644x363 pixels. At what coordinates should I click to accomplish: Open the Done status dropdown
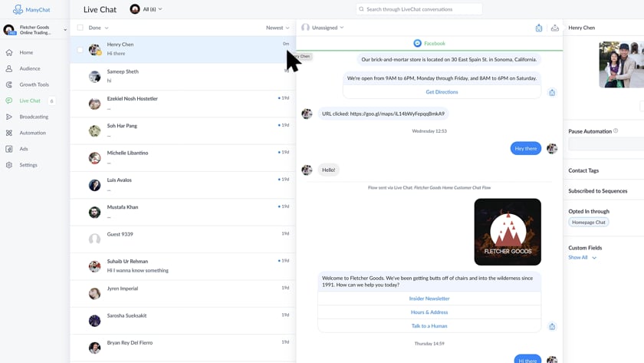99,28
